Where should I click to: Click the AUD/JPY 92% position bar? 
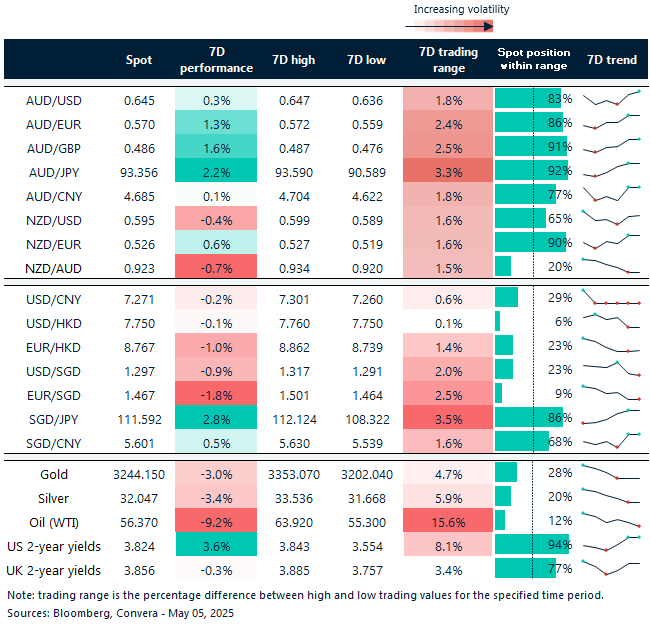pyautogui.click(x=531, y=171)
